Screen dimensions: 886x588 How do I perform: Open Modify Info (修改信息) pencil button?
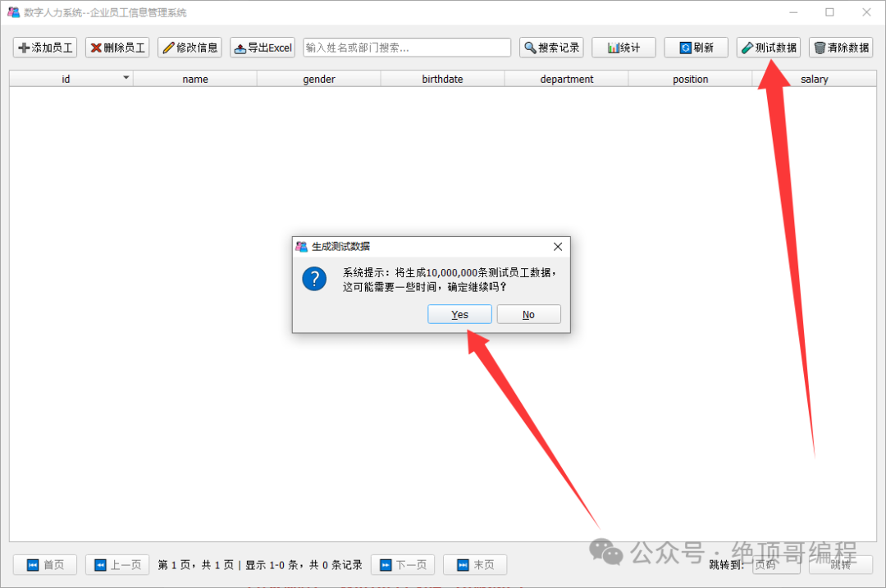point(190,48)
